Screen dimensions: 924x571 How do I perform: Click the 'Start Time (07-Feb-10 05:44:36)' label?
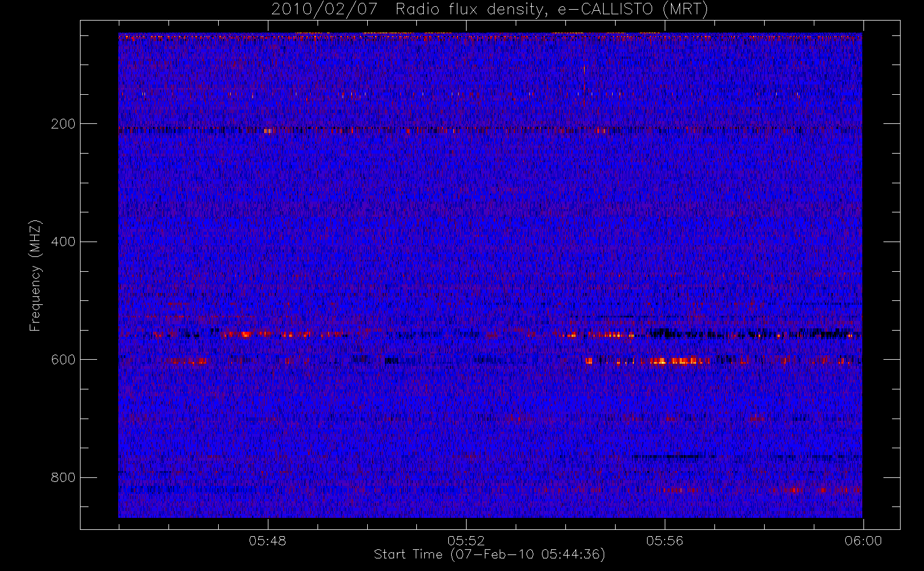pos(489,554)
